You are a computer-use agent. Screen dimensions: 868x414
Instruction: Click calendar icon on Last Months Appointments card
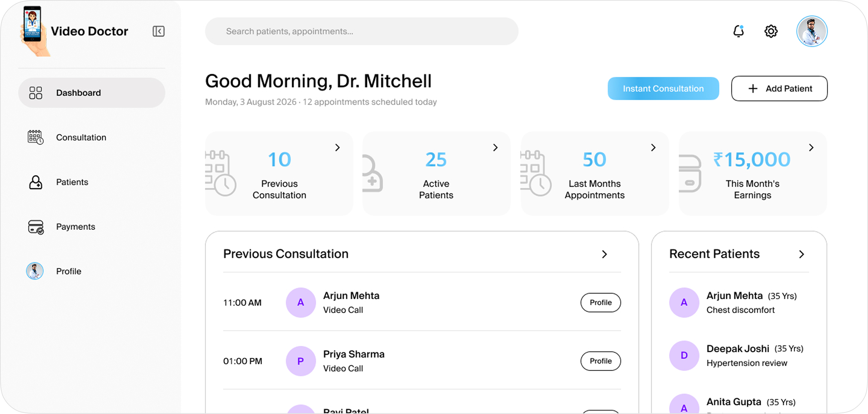click(x=536, y=173)
